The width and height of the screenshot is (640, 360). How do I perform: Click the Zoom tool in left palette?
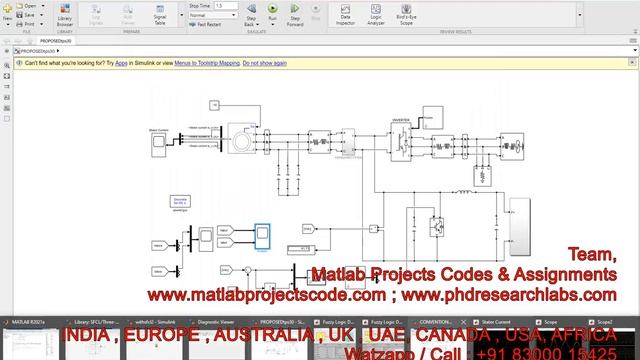(7, 65)
